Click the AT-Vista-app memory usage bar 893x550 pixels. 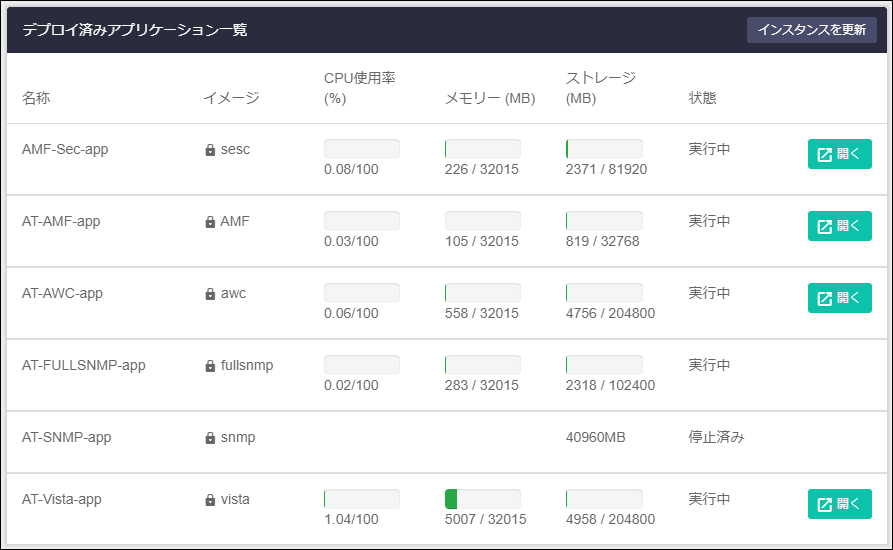pyautogui.click(x=482, y=499)
